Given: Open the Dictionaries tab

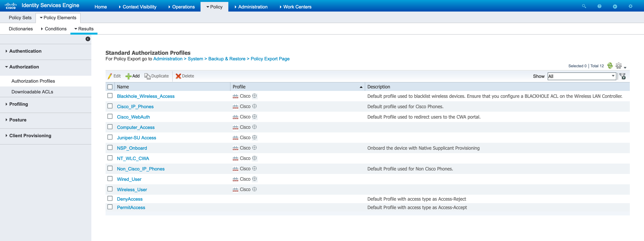Looking at the screenshot, I should pyautogui.click(x=21, y=29).
